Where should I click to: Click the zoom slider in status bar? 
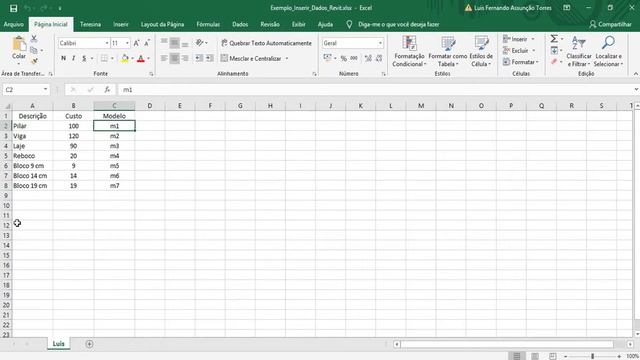pos(592,356)
